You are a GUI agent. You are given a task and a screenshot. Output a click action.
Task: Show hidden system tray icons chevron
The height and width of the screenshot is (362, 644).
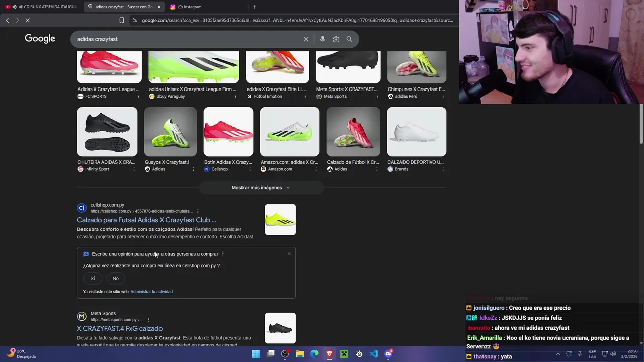point(557,354)
